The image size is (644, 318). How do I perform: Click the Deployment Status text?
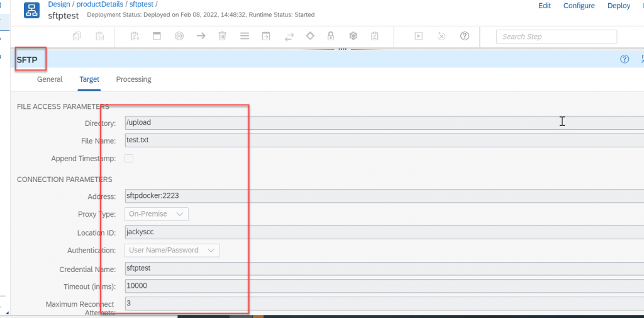(x=201, y=15)
